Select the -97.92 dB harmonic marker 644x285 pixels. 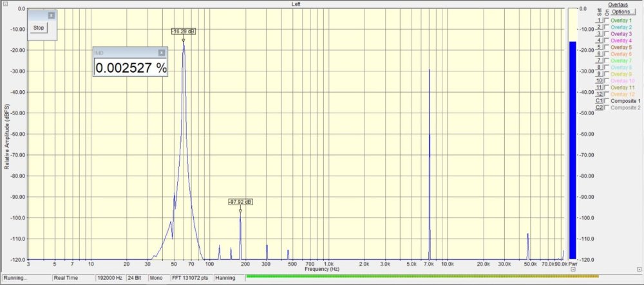click(240, 202)
